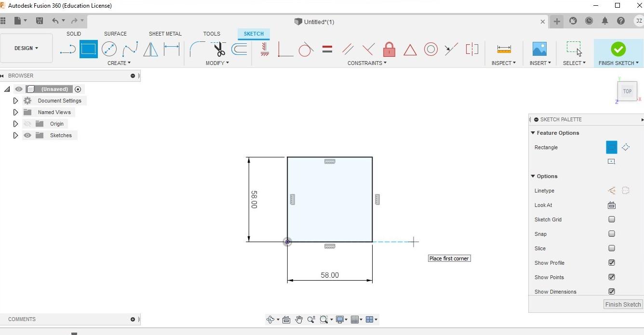Toggle visibility of Sketches folder
Screen dimensions: 644x335
click(27, 135)
